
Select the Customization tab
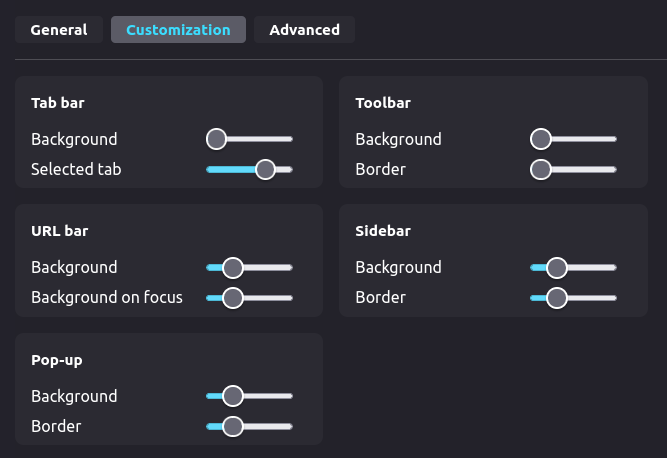click(x=178, y=30)
